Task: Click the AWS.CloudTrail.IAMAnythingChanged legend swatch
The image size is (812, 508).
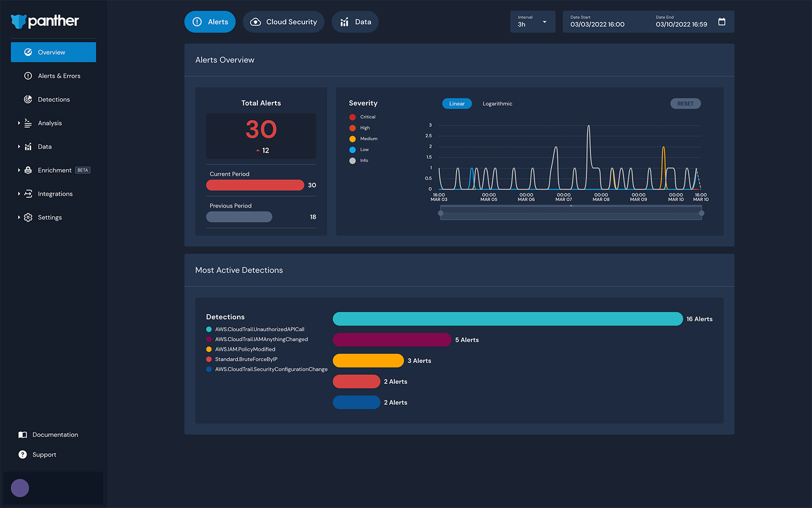Action: click(x=209, y=339)
